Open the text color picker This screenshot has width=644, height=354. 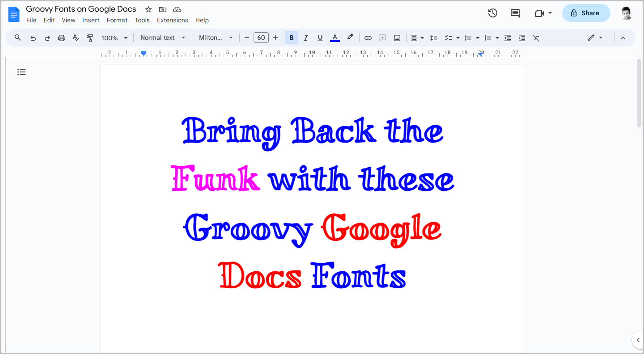(335, 38)
